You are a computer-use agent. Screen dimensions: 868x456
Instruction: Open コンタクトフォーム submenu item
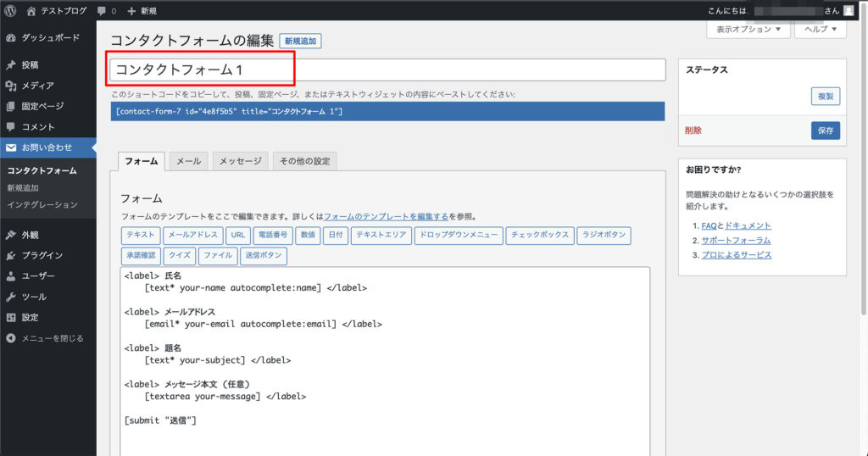[x=42, y=171]
